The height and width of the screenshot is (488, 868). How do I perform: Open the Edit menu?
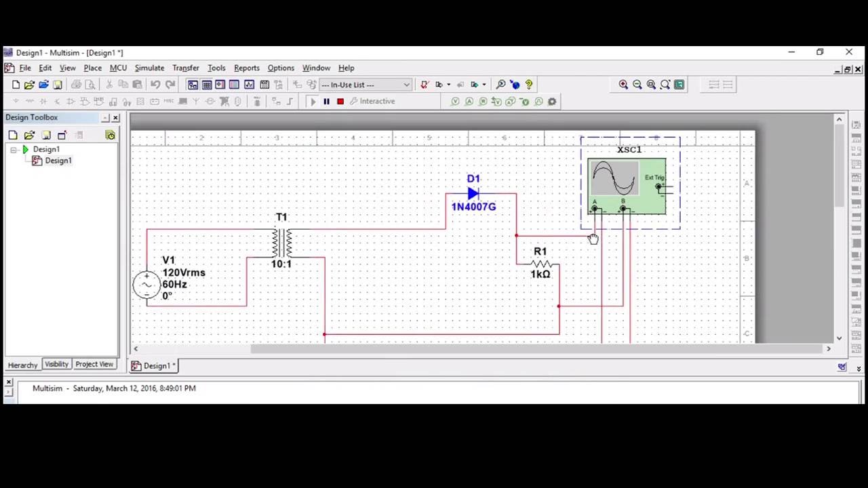click(45, 68)
